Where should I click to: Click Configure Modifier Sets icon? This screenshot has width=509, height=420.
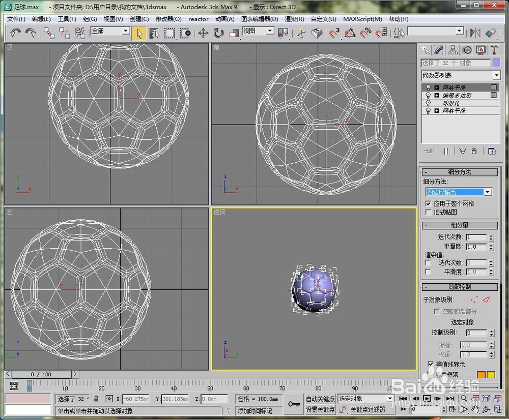[492, 151]
